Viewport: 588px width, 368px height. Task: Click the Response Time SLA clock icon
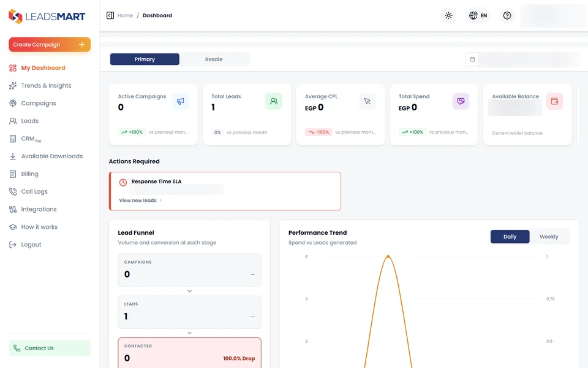[x=123, y=183]
